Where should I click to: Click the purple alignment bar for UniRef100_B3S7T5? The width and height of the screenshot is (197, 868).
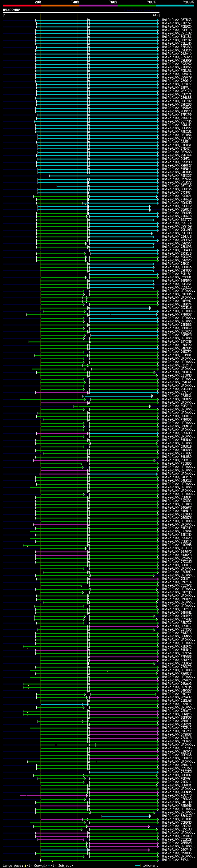[x=62, y=393]
